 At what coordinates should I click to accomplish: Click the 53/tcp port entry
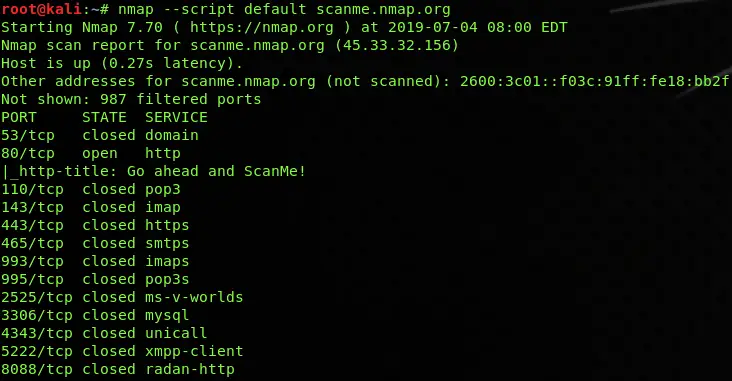[x=28, y=135]
